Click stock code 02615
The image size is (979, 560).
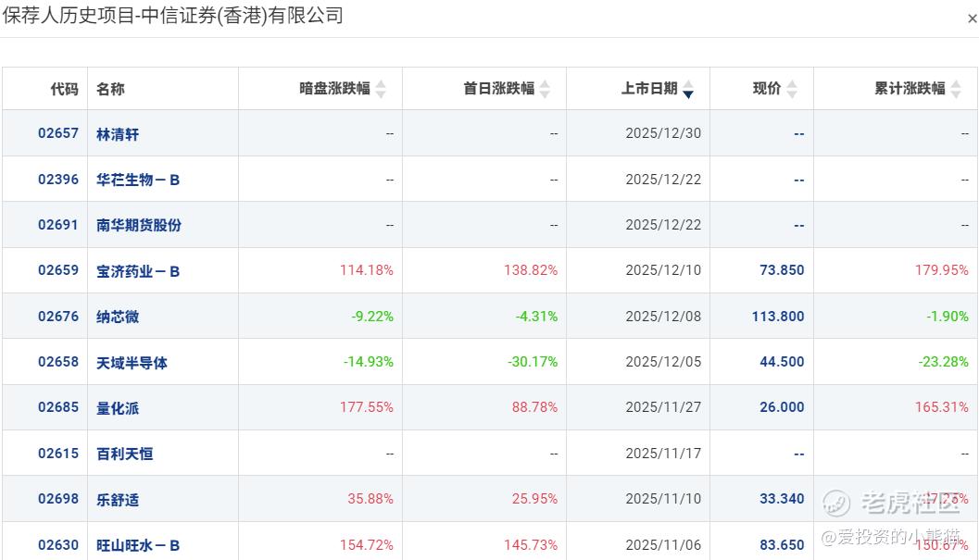58,453
